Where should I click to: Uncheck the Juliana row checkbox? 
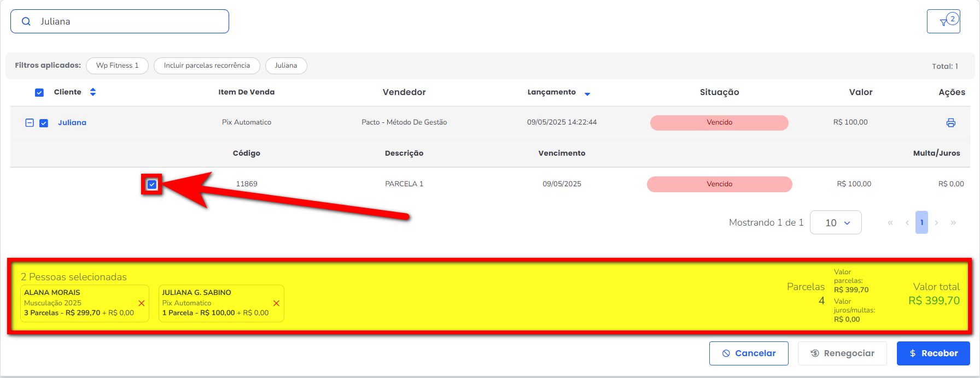point(44,123)
